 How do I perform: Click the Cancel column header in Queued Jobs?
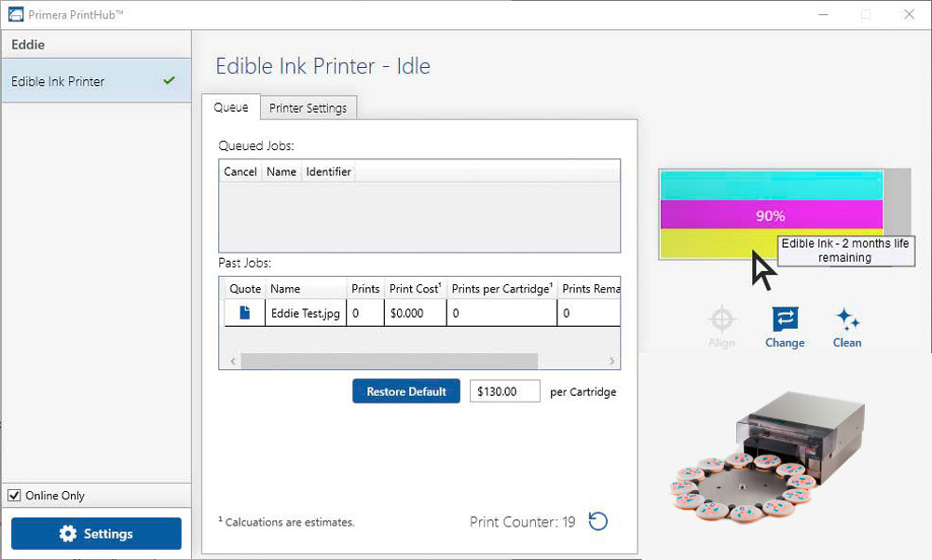(240, 171)
